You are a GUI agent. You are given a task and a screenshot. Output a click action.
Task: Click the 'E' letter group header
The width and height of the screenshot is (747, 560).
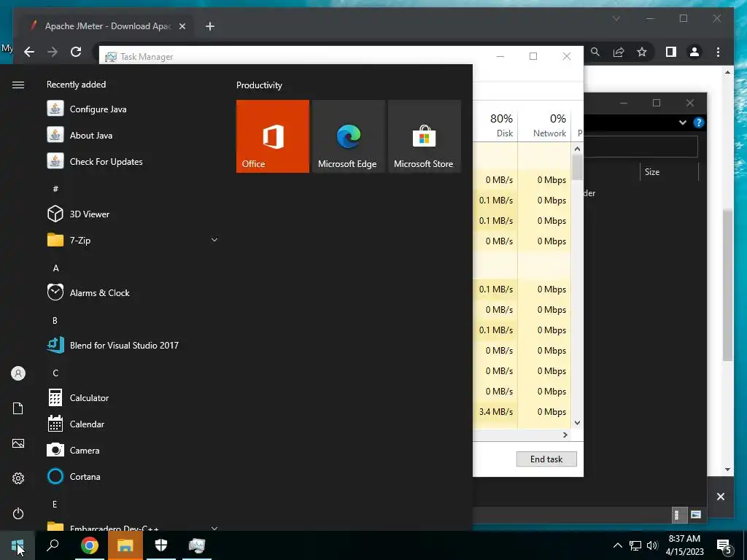[x=55, y=504]
